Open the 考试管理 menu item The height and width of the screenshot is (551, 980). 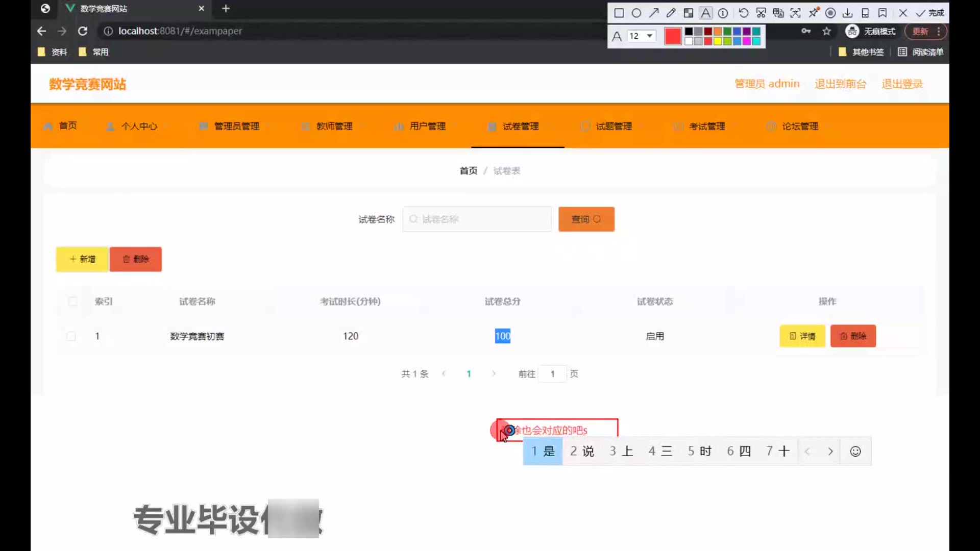click(706, 126)
